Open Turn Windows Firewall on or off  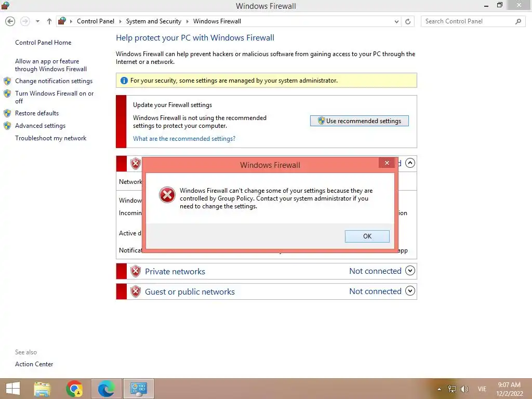54,97
